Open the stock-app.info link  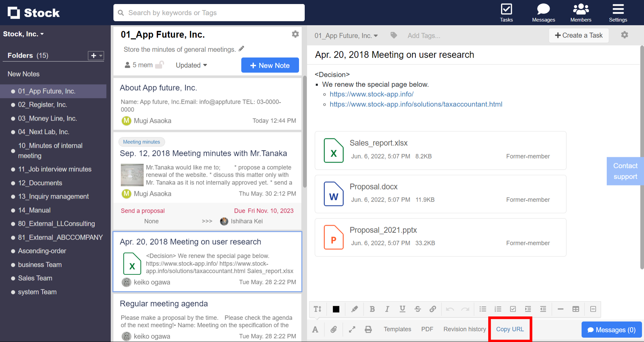point(371,94)
